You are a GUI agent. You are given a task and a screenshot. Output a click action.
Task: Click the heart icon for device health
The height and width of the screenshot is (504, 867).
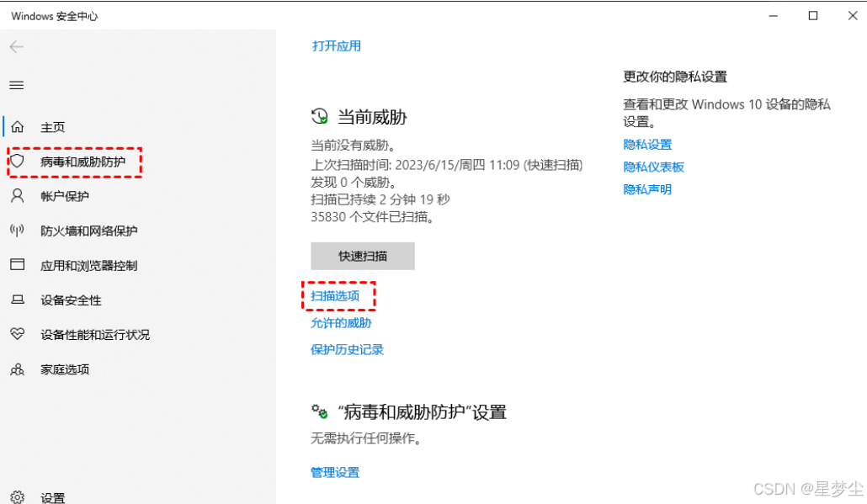tap(18, 334)
